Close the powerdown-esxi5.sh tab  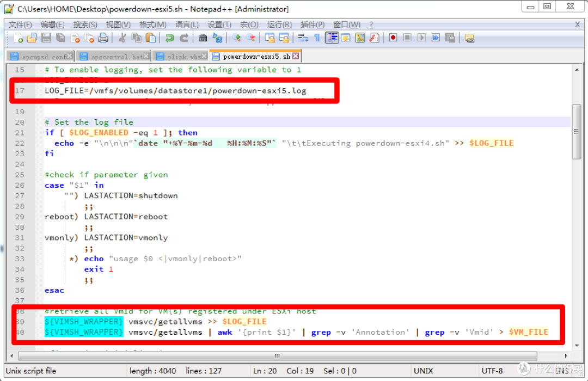[x=296, y=56]
